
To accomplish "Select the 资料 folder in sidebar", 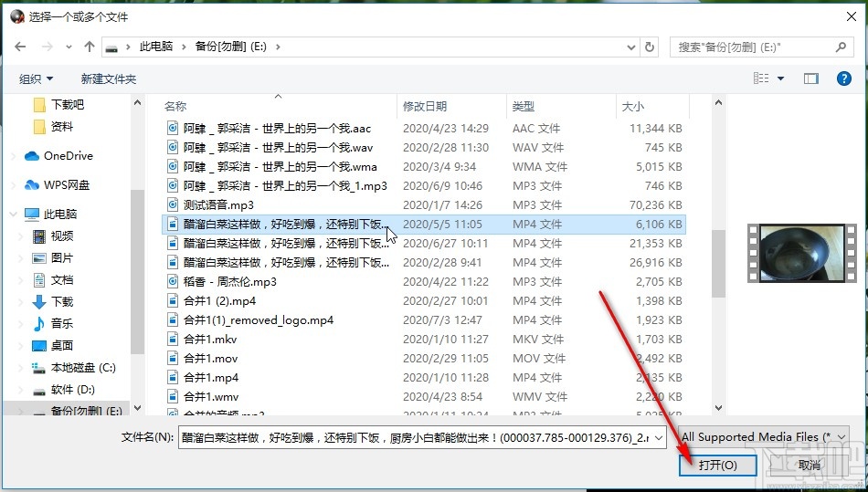I will coord(53,127).
